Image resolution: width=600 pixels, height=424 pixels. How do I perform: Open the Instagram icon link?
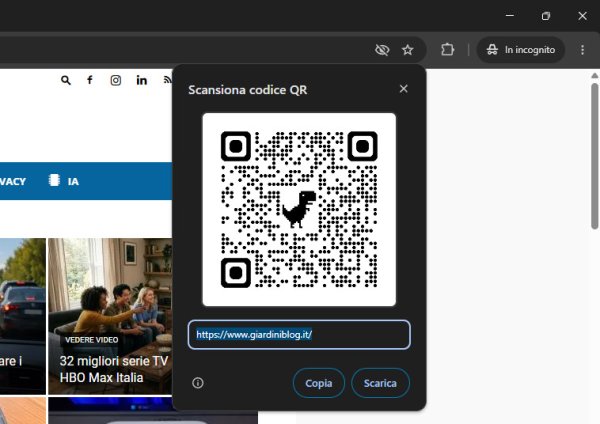(116, 80)
